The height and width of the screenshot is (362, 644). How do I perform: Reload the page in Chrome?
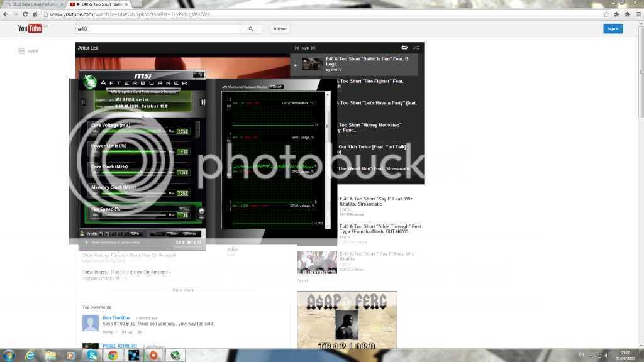coord(25,14)
